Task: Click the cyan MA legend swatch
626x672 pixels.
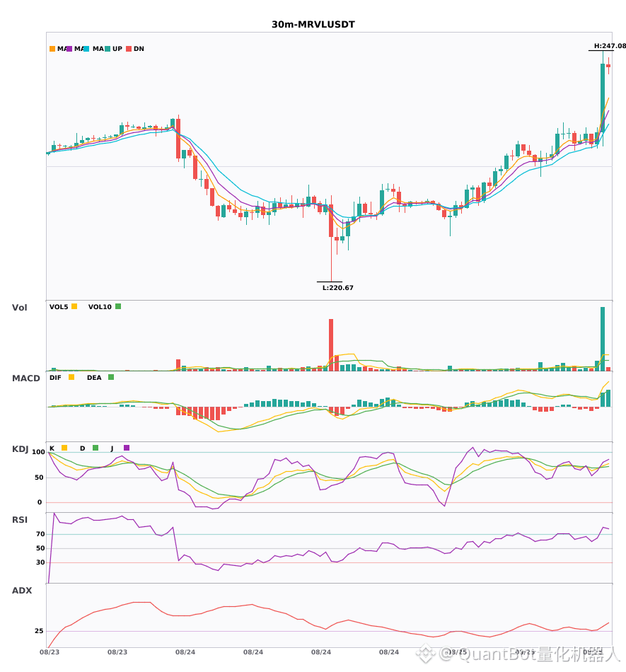Action: pyautogui.click(x=86, y=49)
